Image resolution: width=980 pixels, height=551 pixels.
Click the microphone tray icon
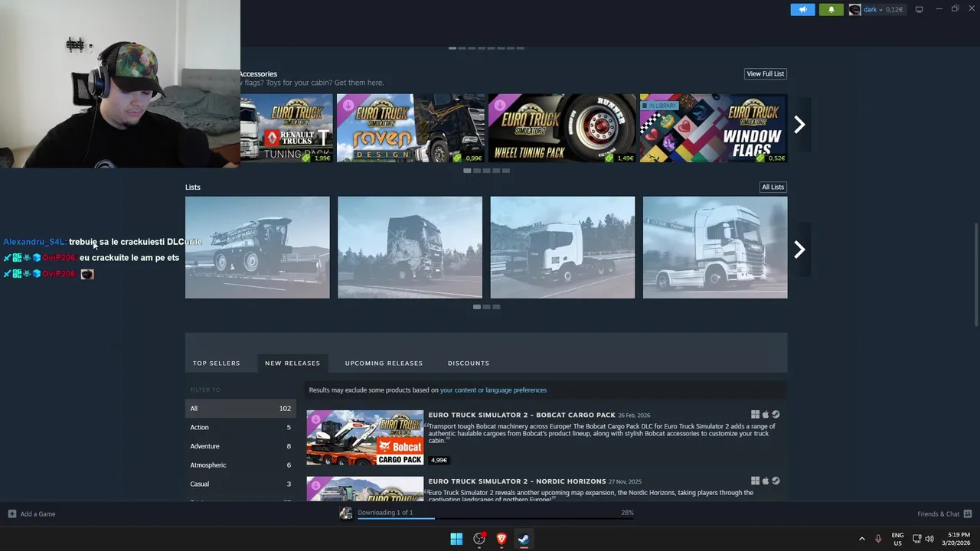878,539
